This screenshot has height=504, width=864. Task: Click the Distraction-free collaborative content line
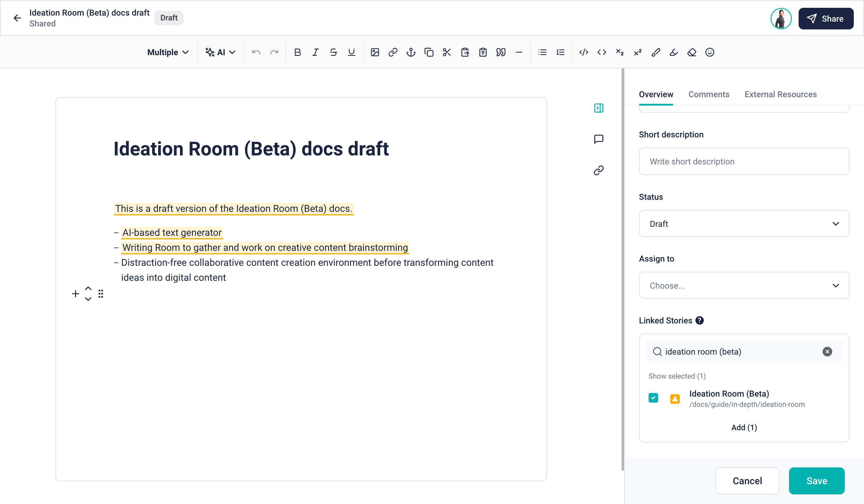pyautogui.click(x=307, y=270)
